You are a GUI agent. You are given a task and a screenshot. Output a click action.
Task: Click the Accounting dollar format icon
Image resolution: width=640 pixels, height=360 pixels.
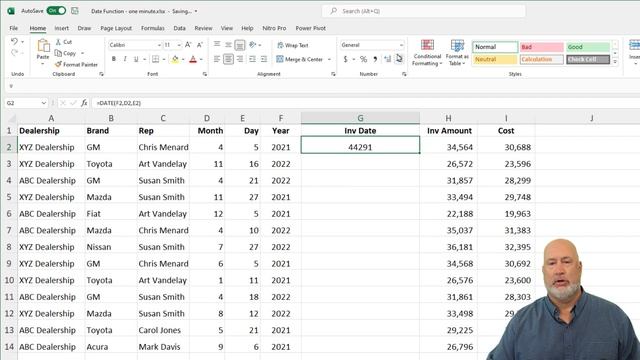click(x=346, y=59)
